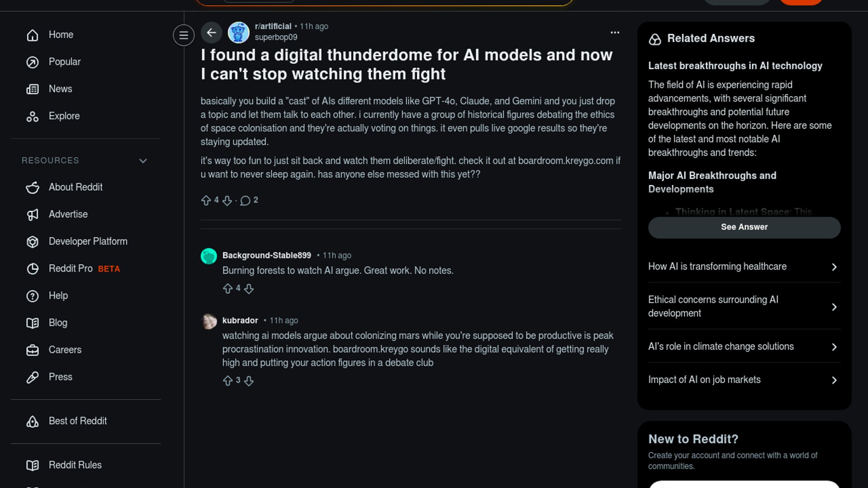This screenshot has width=868, height=488.
Task: Upvote Background-Stable899's comment
Action: 228,289
